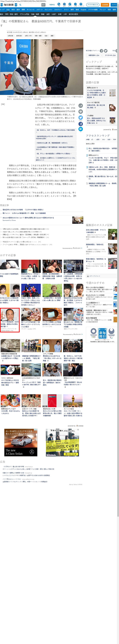Open the ラグビーW杯2019 ロシア代表 article thumbnail

[x=10, y=370]
